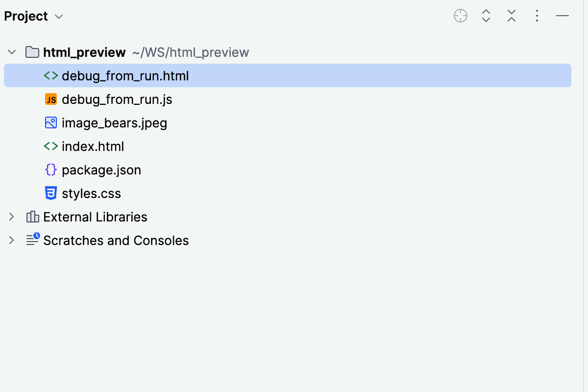Viewport: 588px width, 392px height.
Task: Expand the Scratches and Consoles node
Action: click(11, 240)
